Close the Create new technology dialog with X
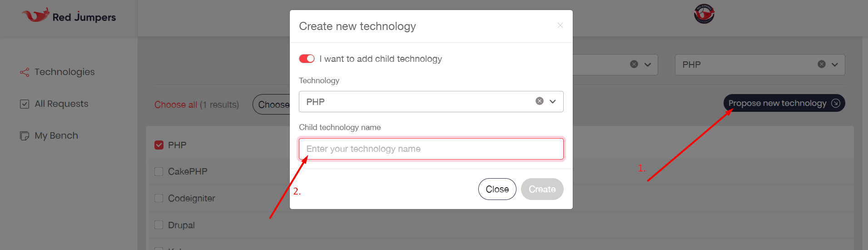 coord(560,25)
